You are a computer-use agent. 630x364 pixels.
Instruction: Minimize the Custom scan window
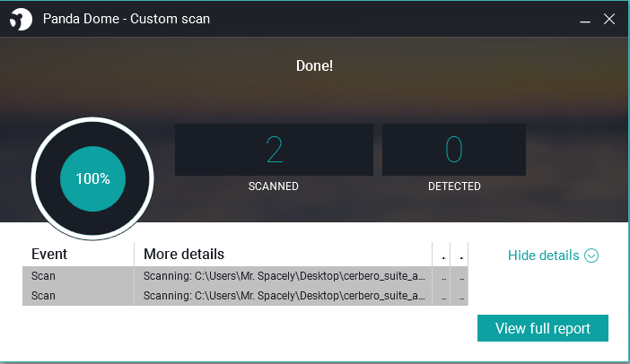point(585,19)
